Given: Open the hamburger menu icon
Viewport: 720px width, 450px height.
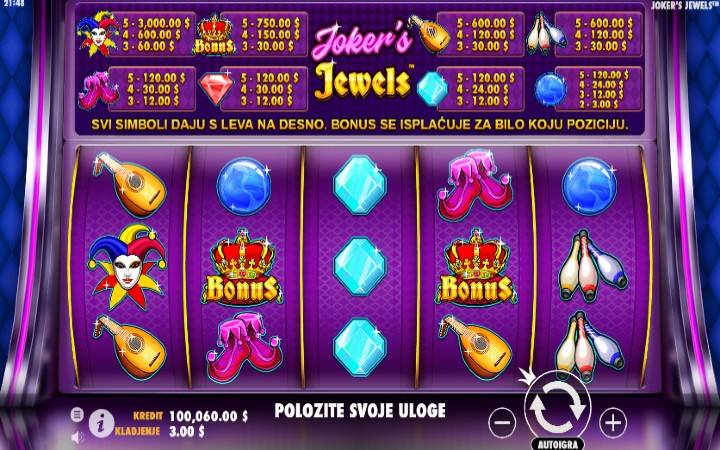Looking at the screenshot, I should [77, 415].
